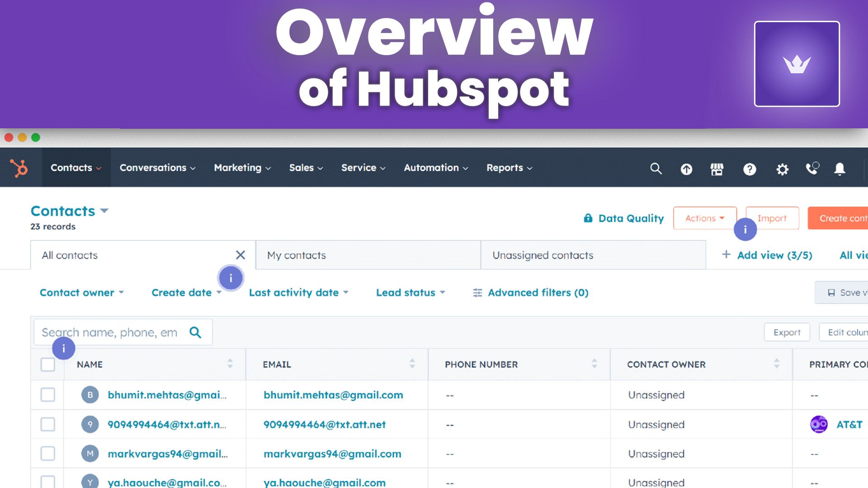Viewport: 868px width, 488px height.
Task: Open the Reports nav menu
Action: (x=509, y=168)
